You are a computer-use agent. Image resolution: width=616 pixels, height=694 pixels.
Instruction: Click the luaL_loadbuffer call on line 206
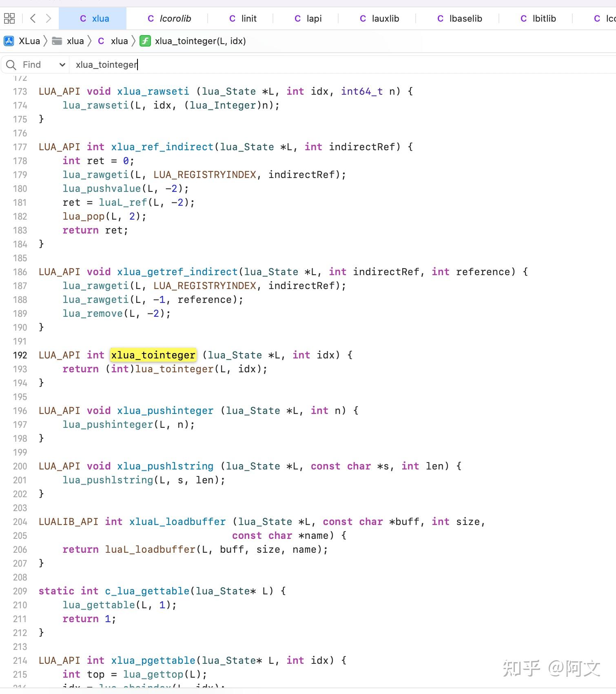(150, 549)
